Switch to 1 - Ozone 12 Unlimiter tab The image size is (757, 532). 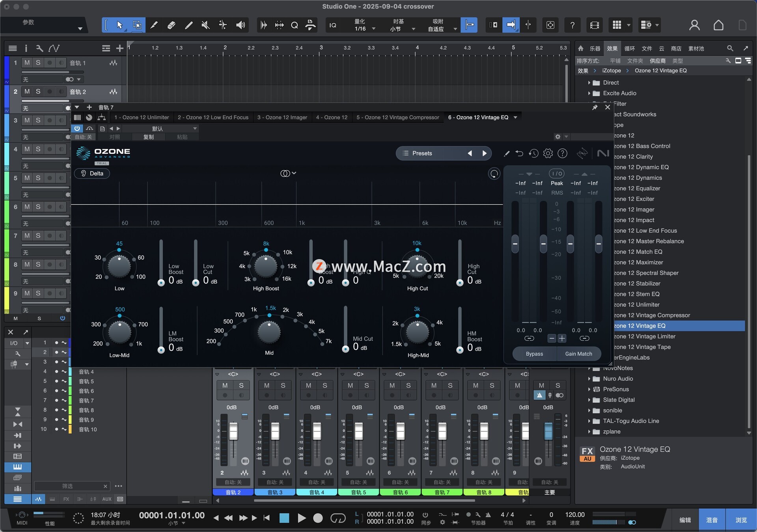pos(142,118)
